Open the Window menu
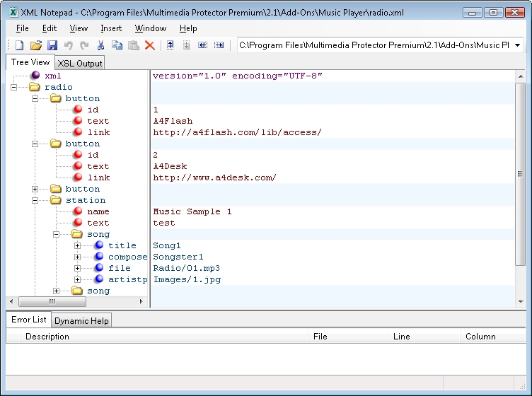Image resolution: width=532 pixels, height=396 pixels. pos(151,28)
